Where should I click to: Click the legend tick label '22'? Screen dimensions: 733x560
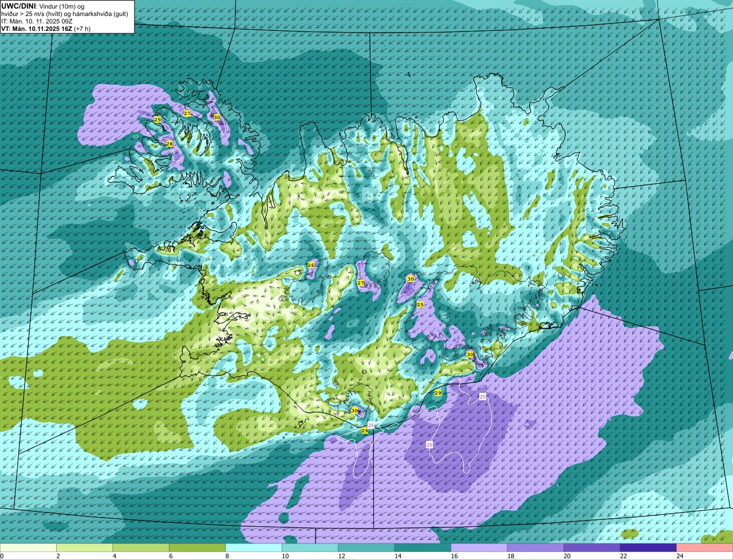point(623,556)
